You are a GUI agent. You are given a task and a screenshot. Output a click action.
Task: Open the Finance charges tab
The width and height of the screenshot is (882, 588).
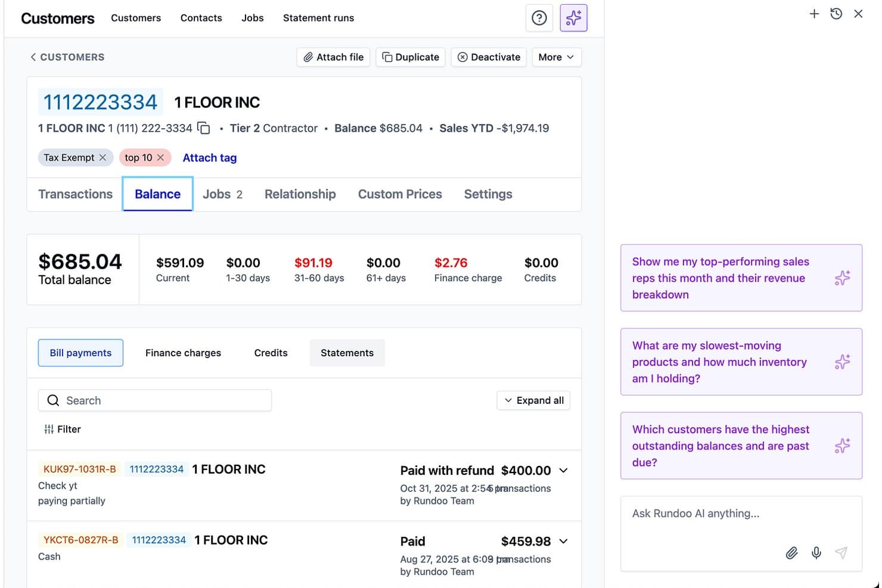(183, 353)
